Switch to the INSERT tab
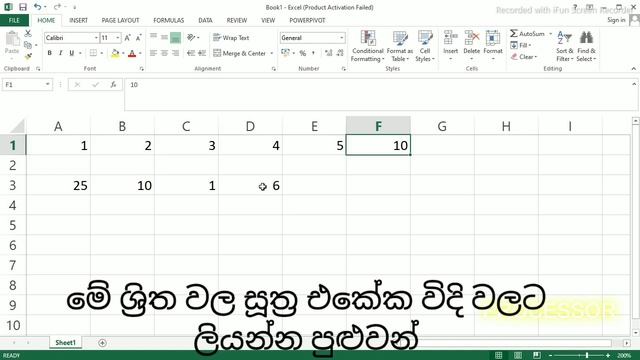The height and width of the screenshot is (360, 640). point(78,20)
